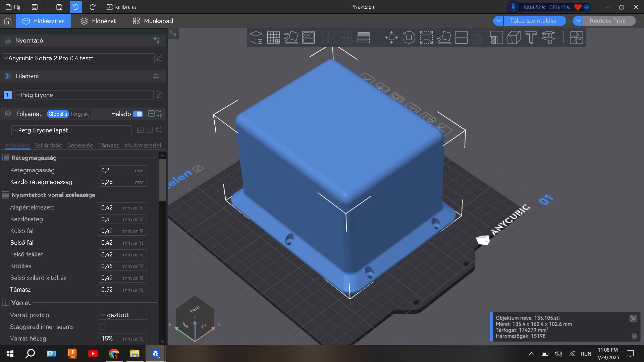Open the Petg Eryone filament dropdown

pyautogui.click(x=84, y=95)
